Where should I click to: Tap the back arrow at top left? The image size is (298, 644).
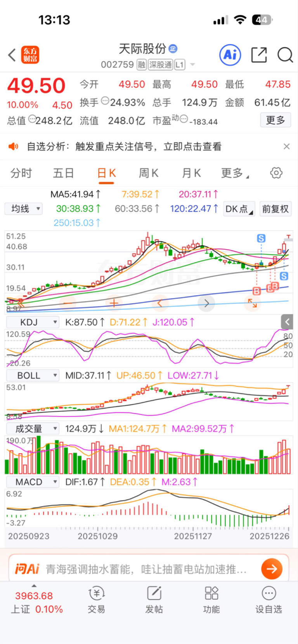point(12,55)
